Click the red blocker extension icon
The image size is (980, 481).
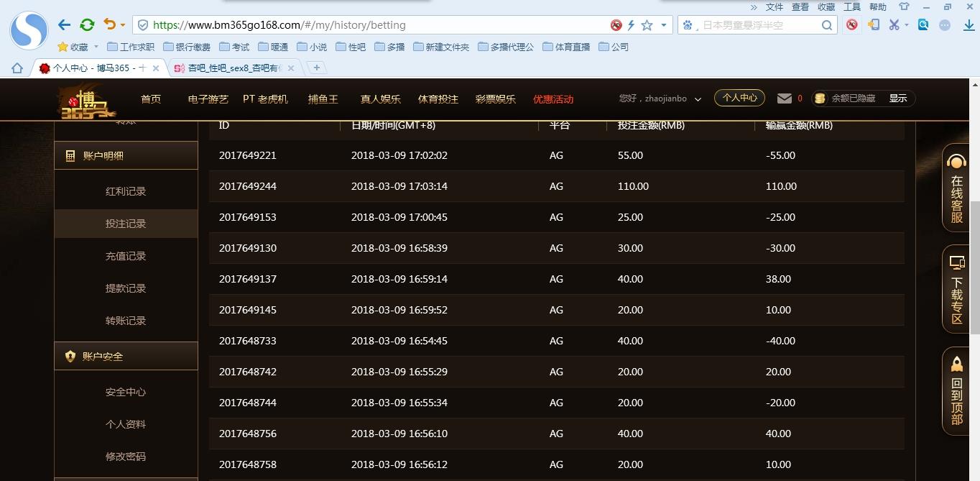point(852,24)
